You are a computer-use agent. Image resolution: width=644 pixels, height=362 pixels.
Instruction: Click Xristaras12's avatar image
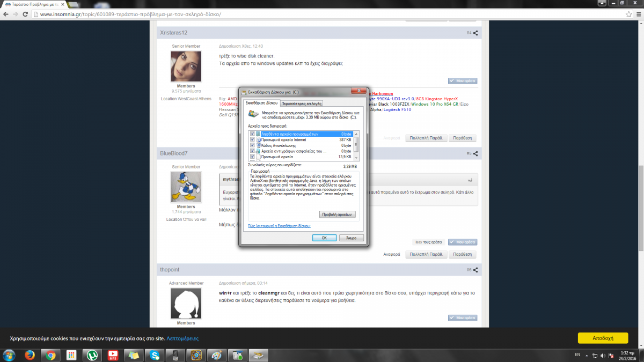(x=186, y=67)
